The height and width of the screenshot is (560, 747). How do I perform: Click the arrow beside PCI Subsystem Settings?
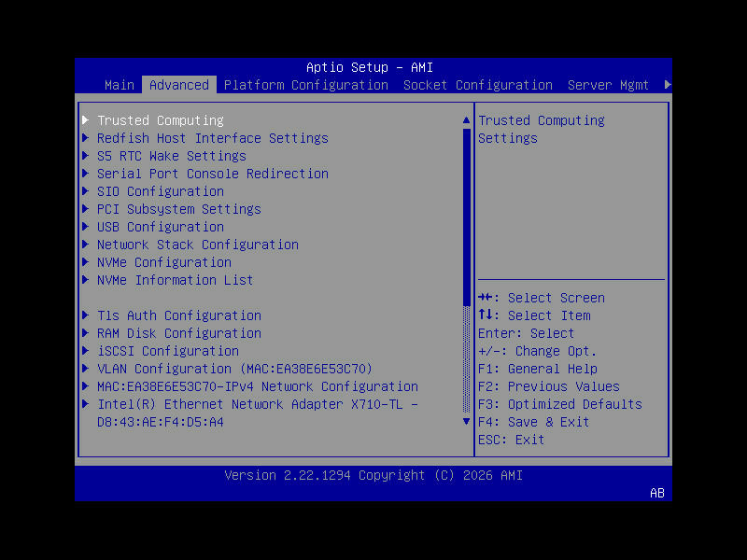86,208
